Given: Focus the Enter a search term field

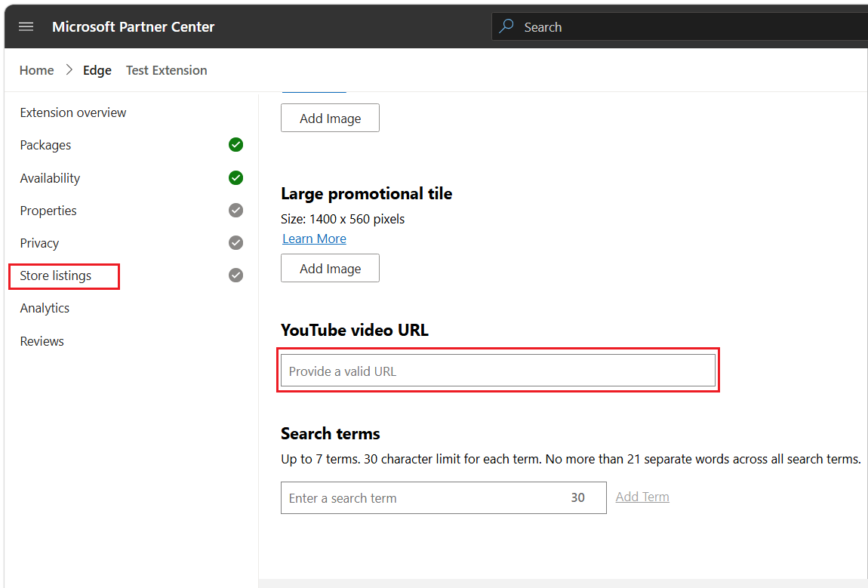Looking at the screenshot, I should pyautogui.click(x=443, y=497).
